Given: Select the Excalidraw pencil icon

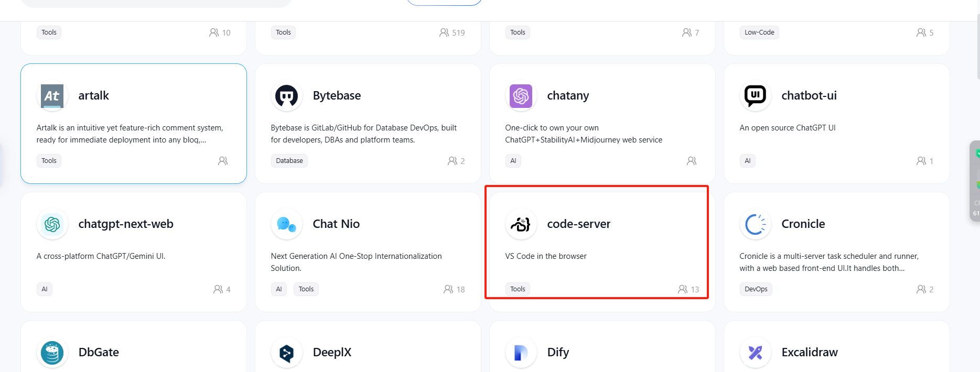Looking at the screenshot, I should 756,353.
